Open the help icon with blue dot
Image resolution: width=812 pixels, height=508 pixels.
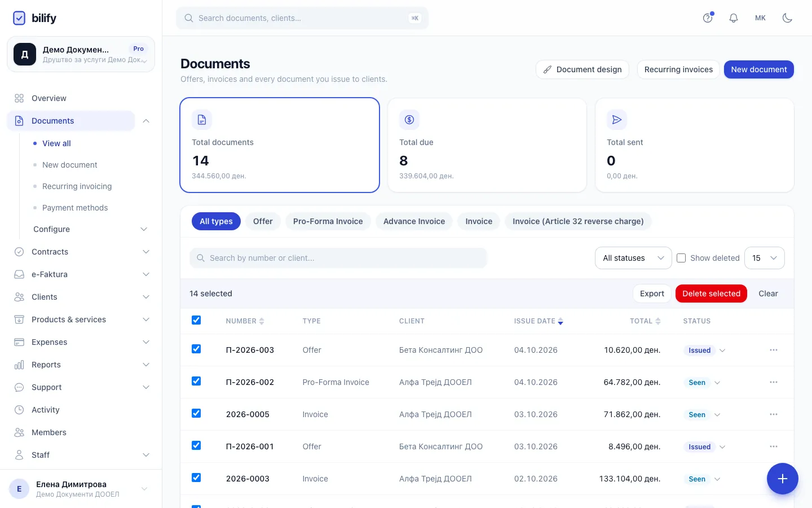[x=708, y=18]
